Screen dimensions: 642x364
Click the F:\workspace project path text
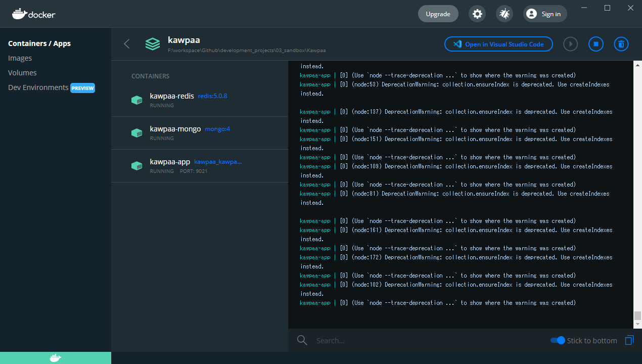(x=247, y=51)
